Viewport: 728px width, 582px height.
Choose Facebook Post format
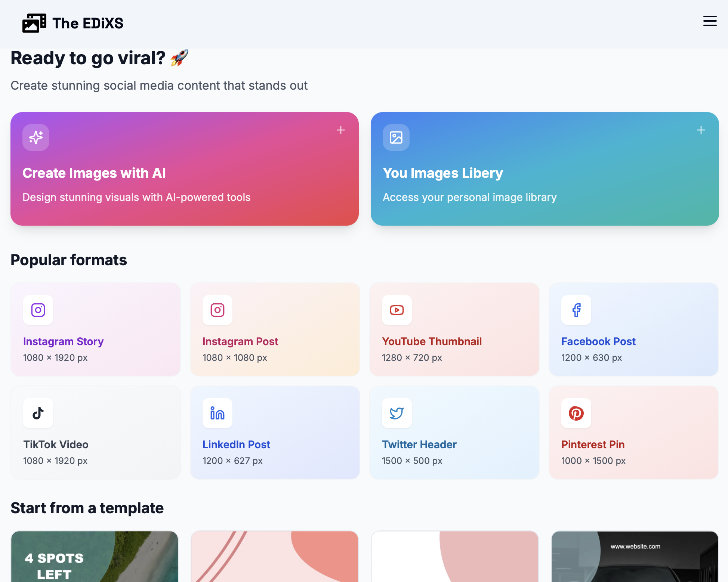(634, 329)
